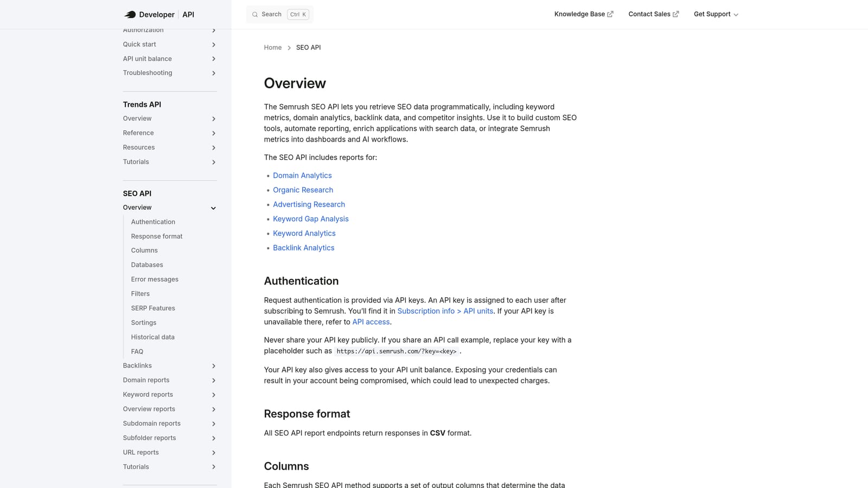Open the Advertising Research link
This screenshot has width=868, height=488.
[309, 204]
